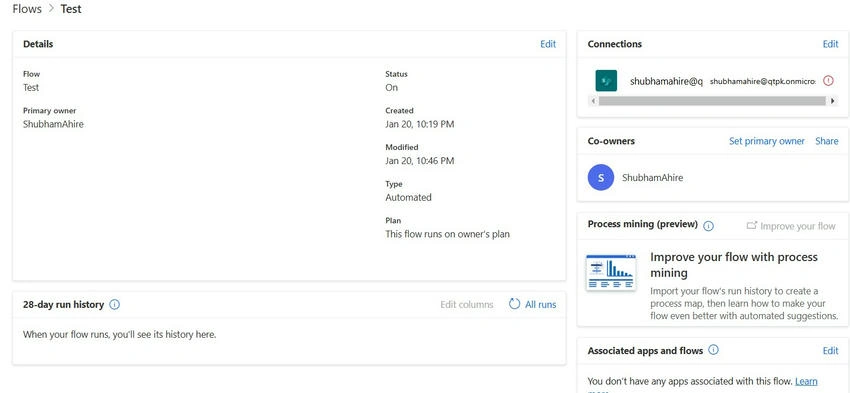
Task: Click the shubhamahire@q connection name
Action: pyautogui.click(x=666, y=81)
